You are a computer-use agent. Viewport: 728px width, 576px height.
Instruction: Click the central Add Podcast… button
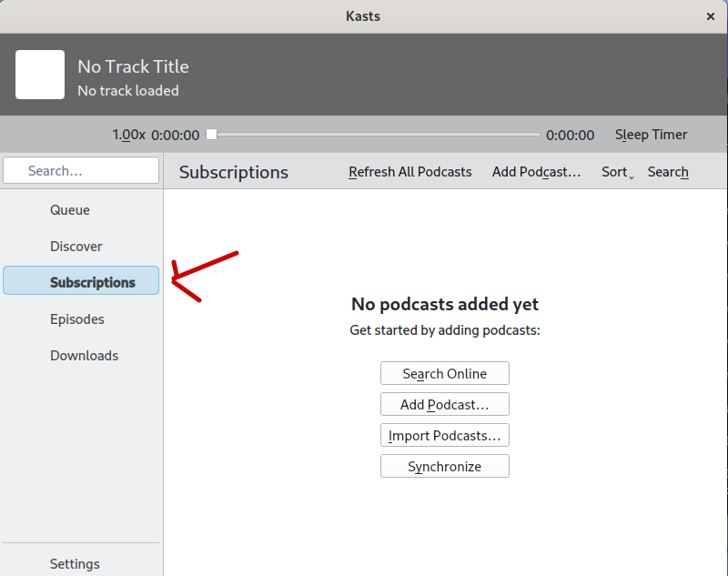point(445,404)
